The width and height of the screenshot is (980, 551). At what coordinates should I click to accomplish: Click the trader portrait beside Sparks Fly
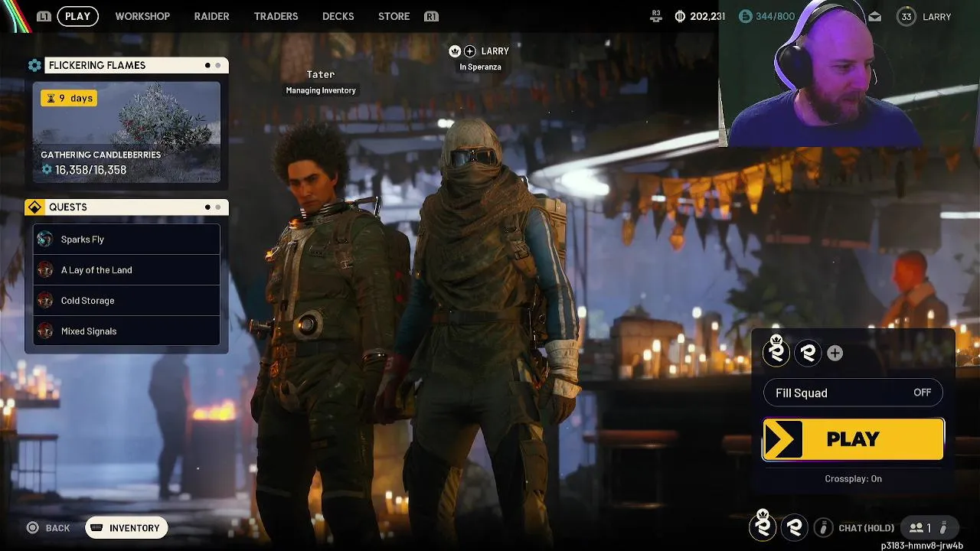(45, 240)
